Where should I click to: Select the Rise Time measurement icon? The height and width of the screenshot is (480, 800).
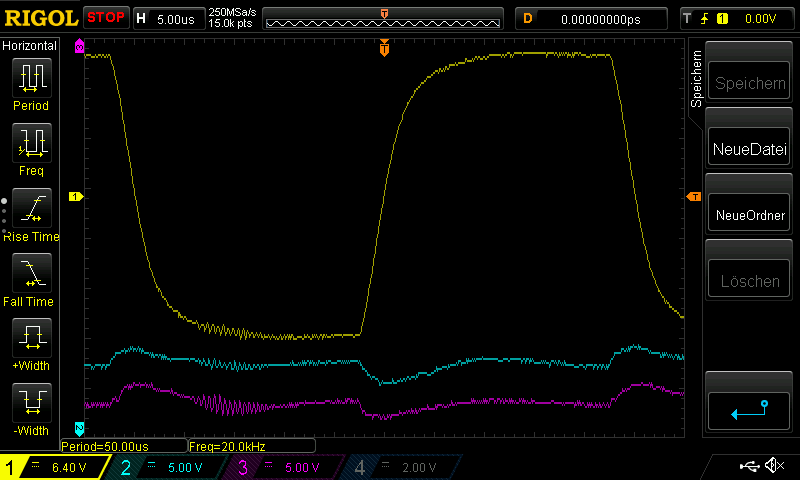coord(32,208)
